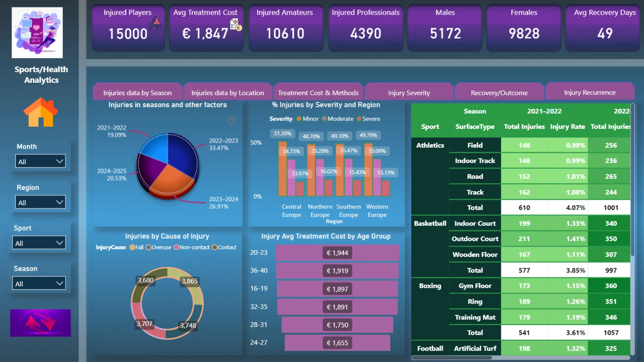
Task: Click the 16-19 age group bar
Action: coord(337,289)
